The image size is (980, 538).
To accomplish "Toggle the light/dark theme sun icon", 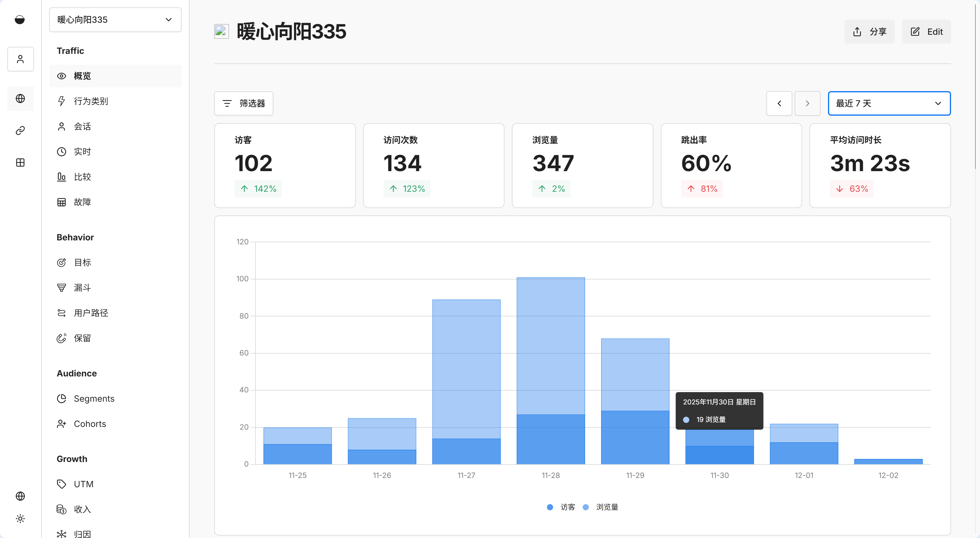I will (20, 519).
